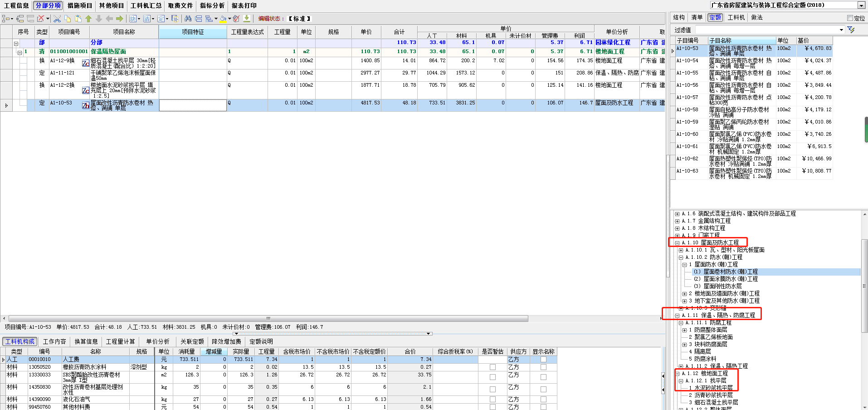This screenshot has width=868, height=410.
Task: Toggle the 定位 checkbox
Action: click(850, 18)
